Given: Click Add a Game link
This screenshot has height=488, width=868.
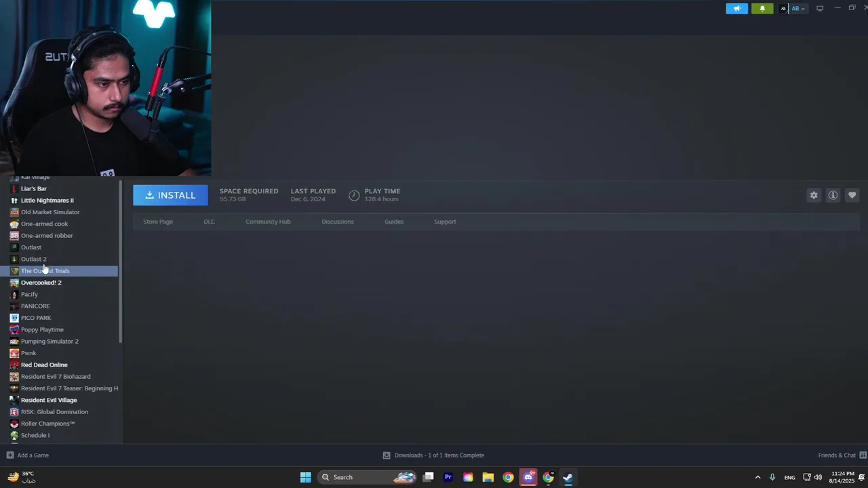Looking at the screenshot, I should tap(28, 455).
